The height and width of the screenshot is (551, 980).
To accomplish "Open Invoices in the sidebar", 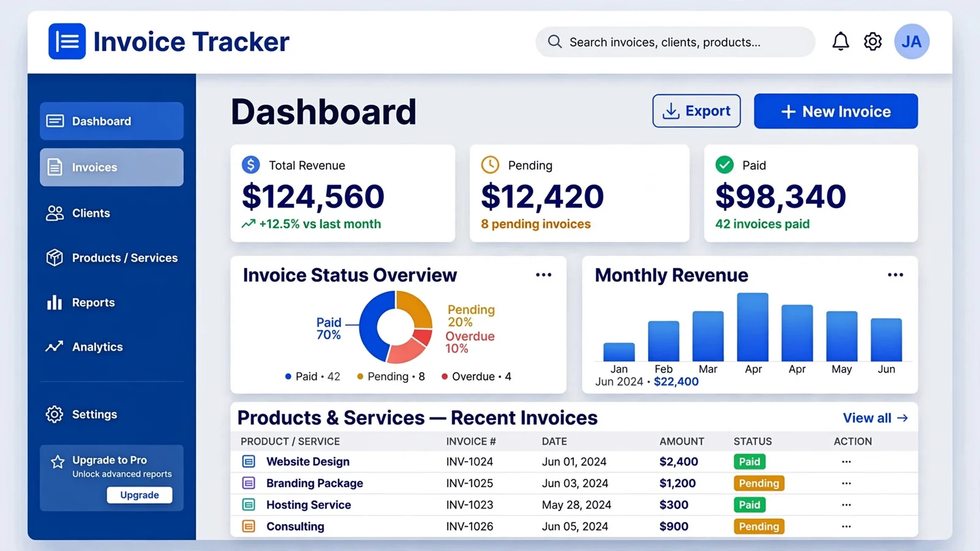I will 111,167.
